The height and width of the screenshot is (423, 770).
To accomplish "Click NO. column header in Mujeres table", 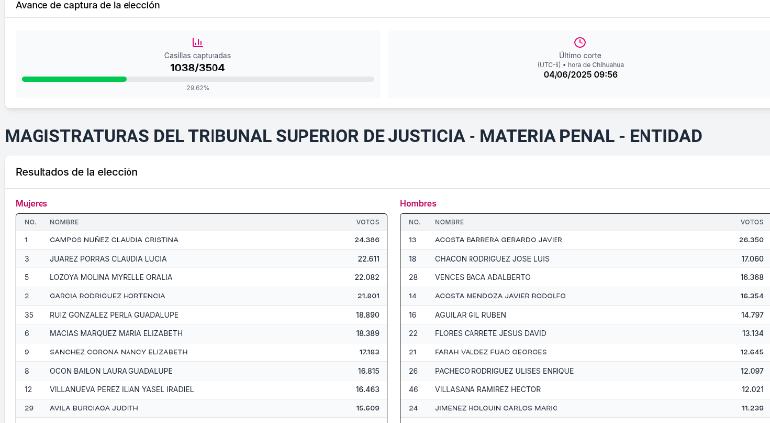I will [30, 222].
